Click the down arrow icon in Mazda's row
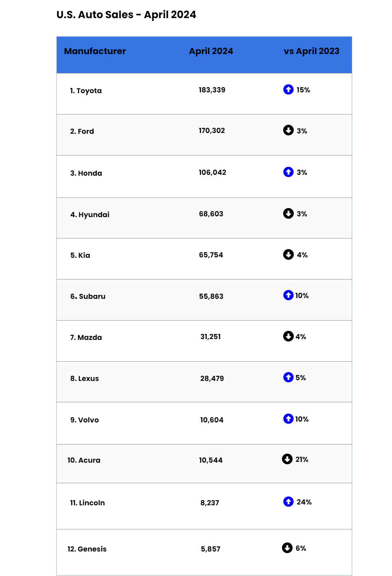This screenshot has height=576, width=392. pos(288,336)
